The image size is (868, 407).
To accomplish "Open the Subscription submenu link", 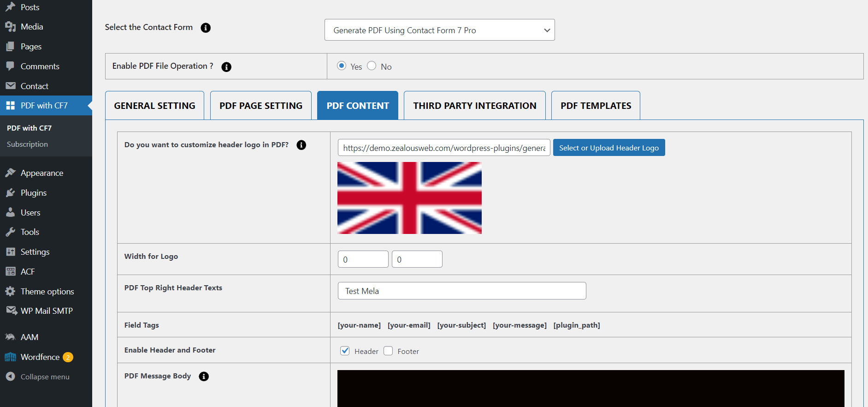I will pyautogui.click(x=27, y=144).
